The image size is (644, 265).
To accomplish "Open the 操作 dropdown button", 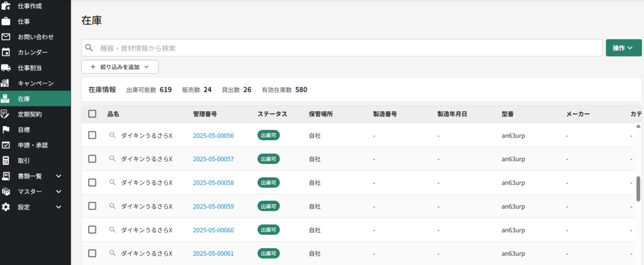I will pyautogui.click(x=623, y=48).
